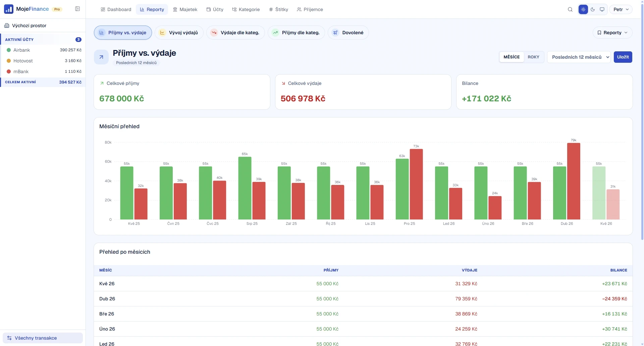The height and width of the screenshot is (346, 644).
Task: Click the Bře 26 expenses 38 869 Kč
Action: tap(466, 314)
